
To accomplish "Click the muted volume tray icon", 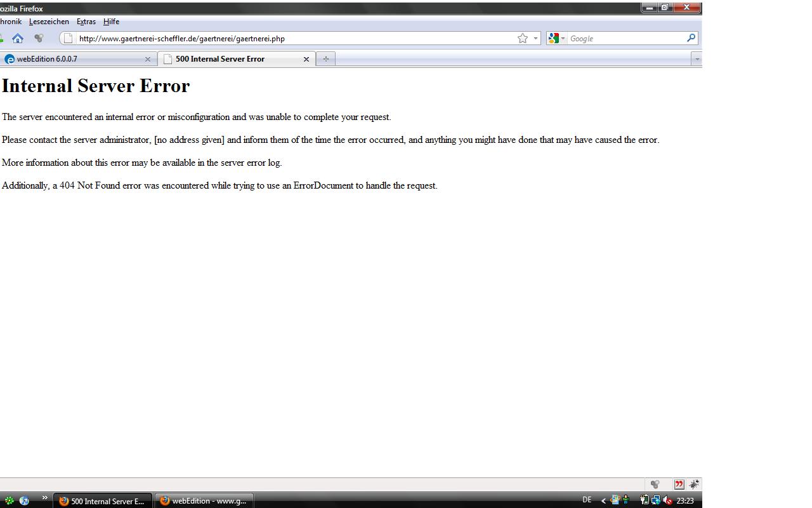I will tap(667, 500).
